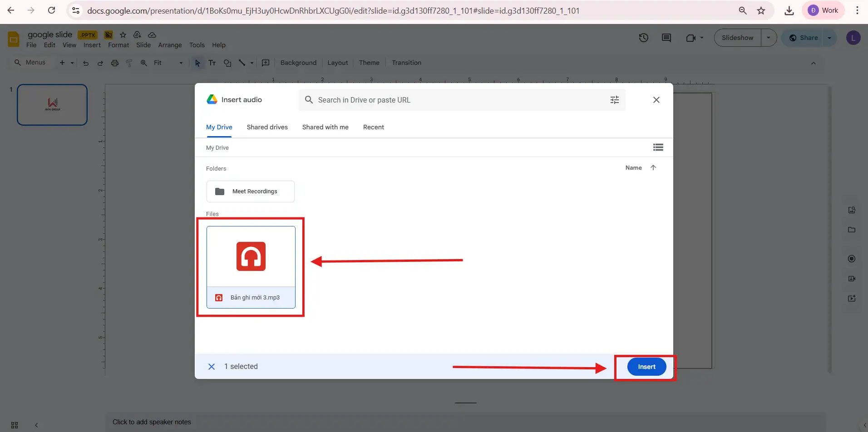
Task: Switch to Shared drives tab
Action: click(x=267, y=127)
